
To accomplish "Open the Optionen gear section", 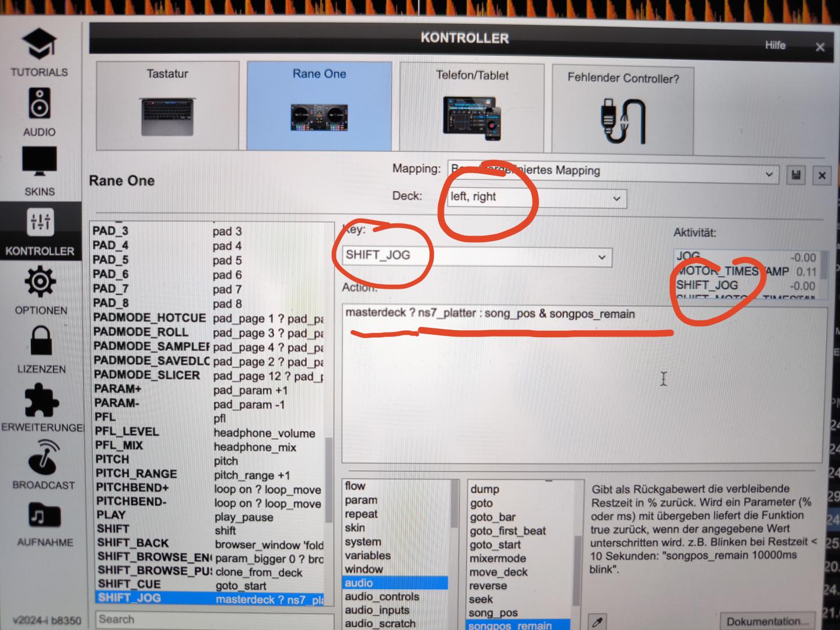I will (40, 290).
